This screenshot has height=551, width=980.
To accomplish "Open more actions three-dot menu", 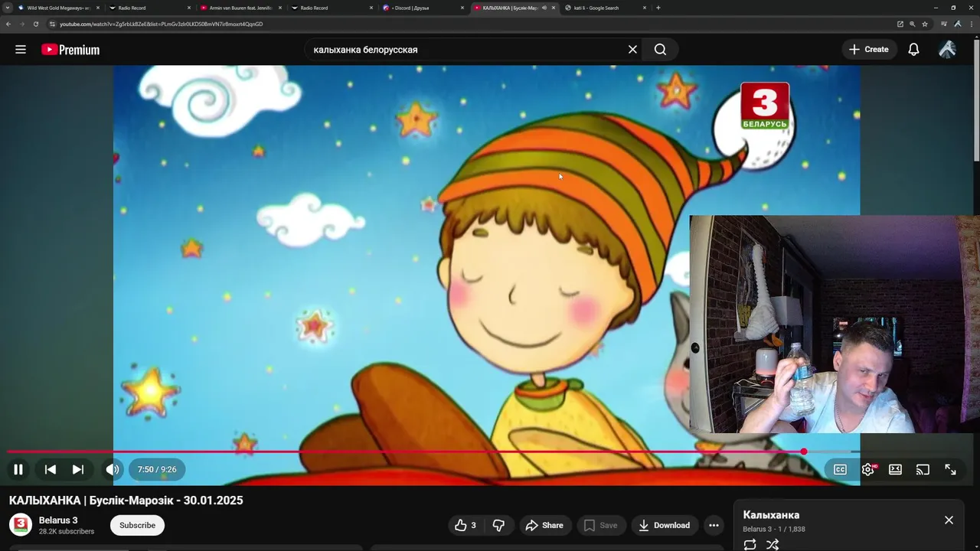I will (714, 525).
